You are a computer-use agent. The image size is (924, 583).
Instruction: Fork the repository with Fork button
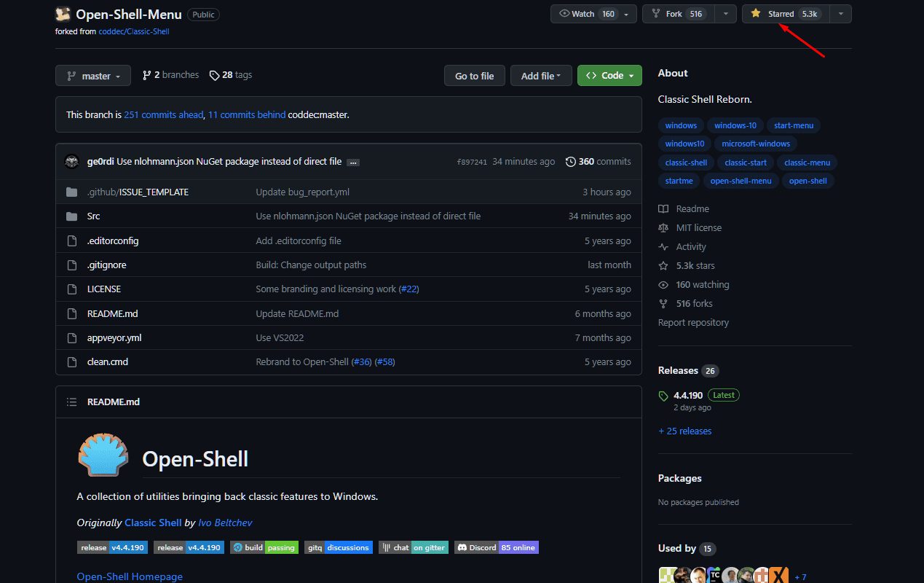(679, 14)
